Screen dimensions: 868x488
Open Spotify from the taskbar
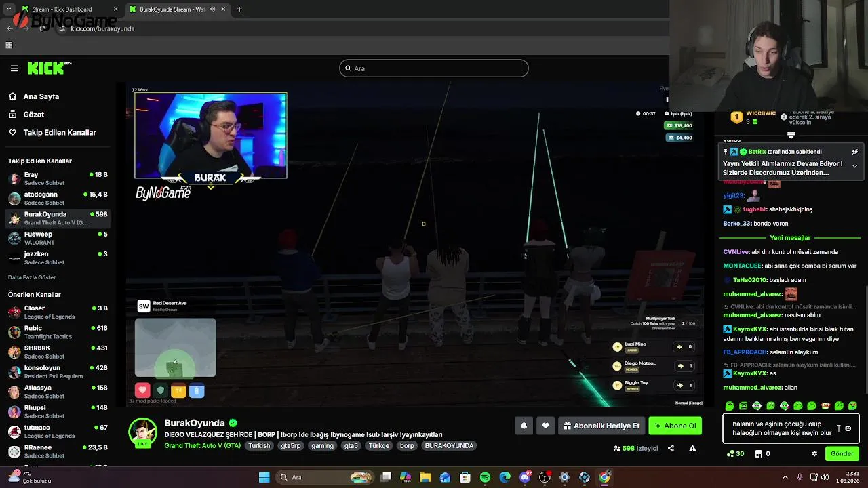point(485,477)
